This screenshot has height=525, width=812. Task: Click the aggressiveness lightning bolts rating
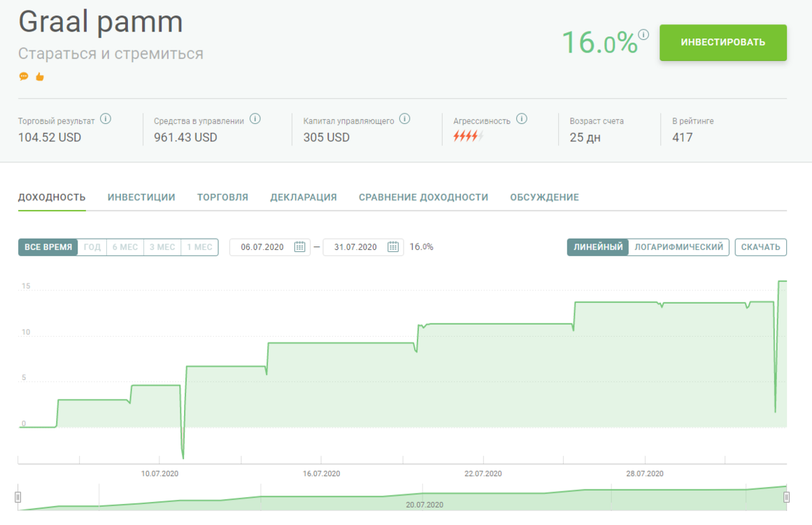click(x=468, y=136)
